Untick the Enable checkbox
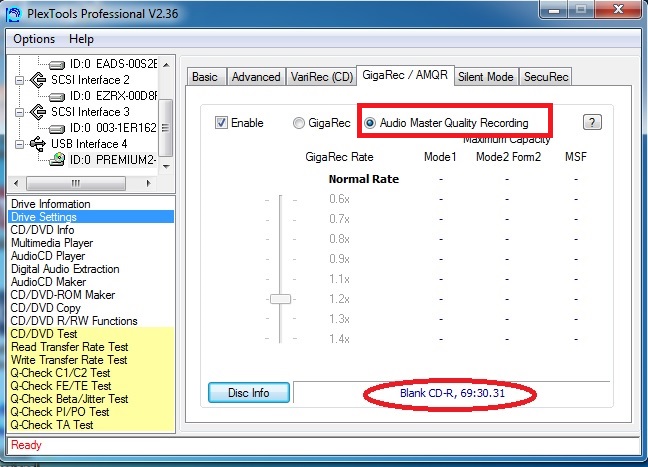 [221, 123]
